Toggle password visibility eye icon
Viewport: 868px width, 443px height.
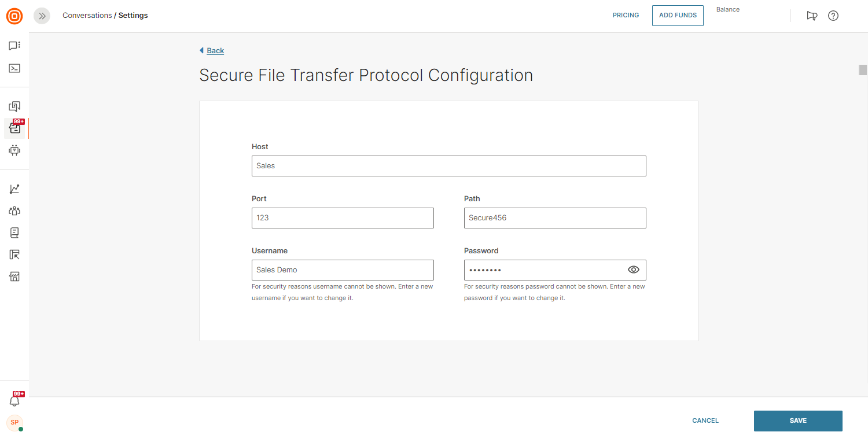coord(634,270)
